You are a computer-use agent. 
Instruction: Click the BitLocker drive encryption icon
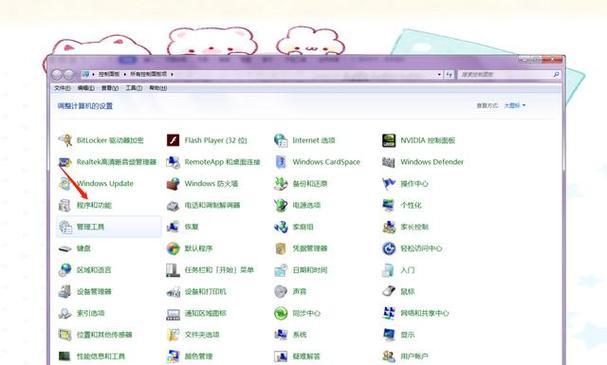65,140
